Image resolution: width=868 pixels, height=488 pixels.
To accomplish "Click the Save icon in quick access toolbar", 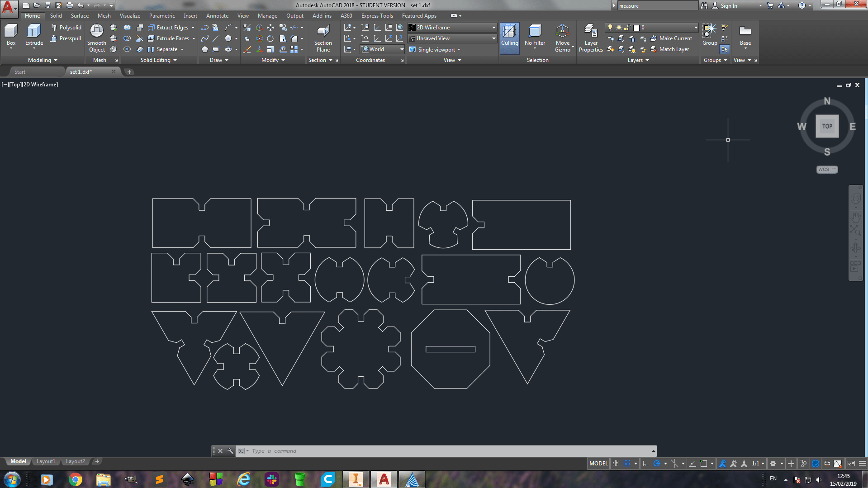I will point(48,5).
